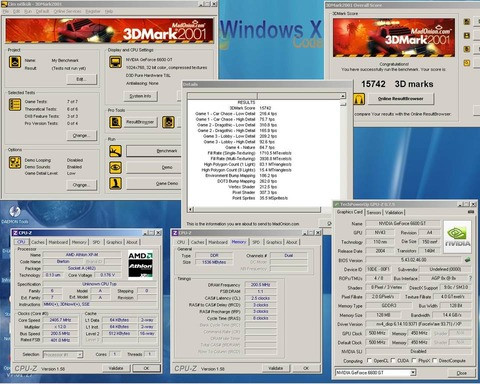Click the BIOS save chip icon in GPU-Z
The width and height of the screenshot is (480, 384).
pyautogui.click(x=467, y=260)
